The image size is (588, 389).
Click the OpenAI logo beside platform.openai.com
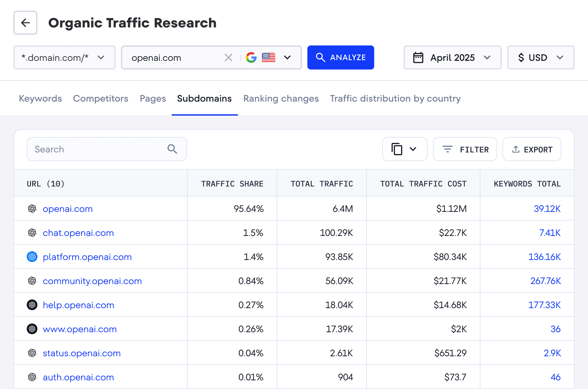pos(32,257)
